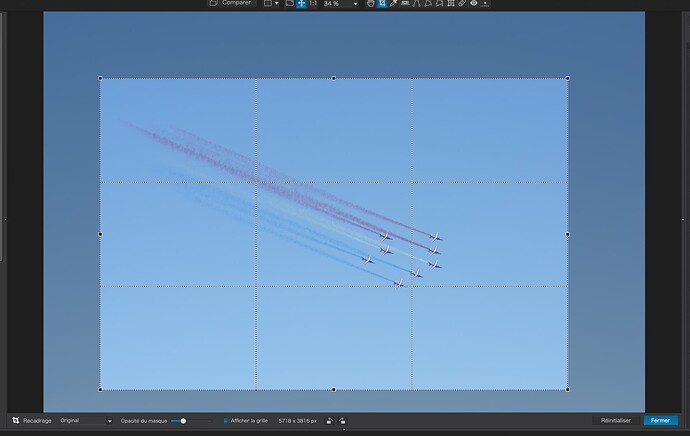690x436 pixels.
Task: Select the force rectangle perspective tool
Action: [428, 3]
